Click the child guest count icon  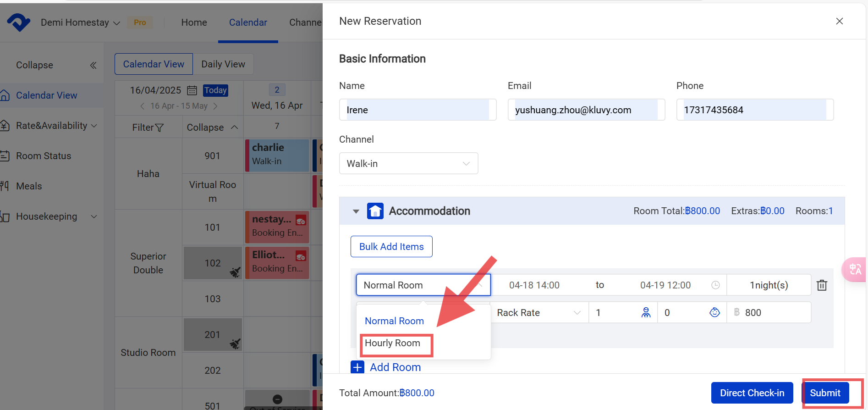pyautogui.click(x=714, y=313)
